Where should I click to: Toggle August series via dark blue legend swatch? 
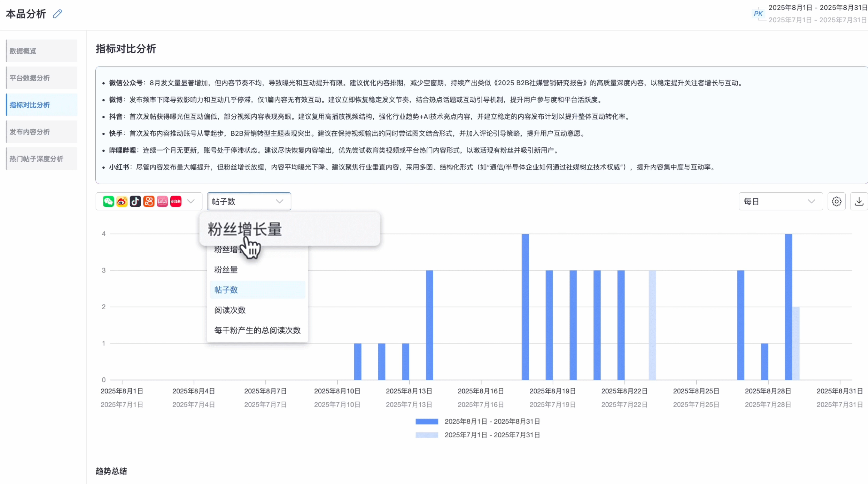[x=426, y=421]
